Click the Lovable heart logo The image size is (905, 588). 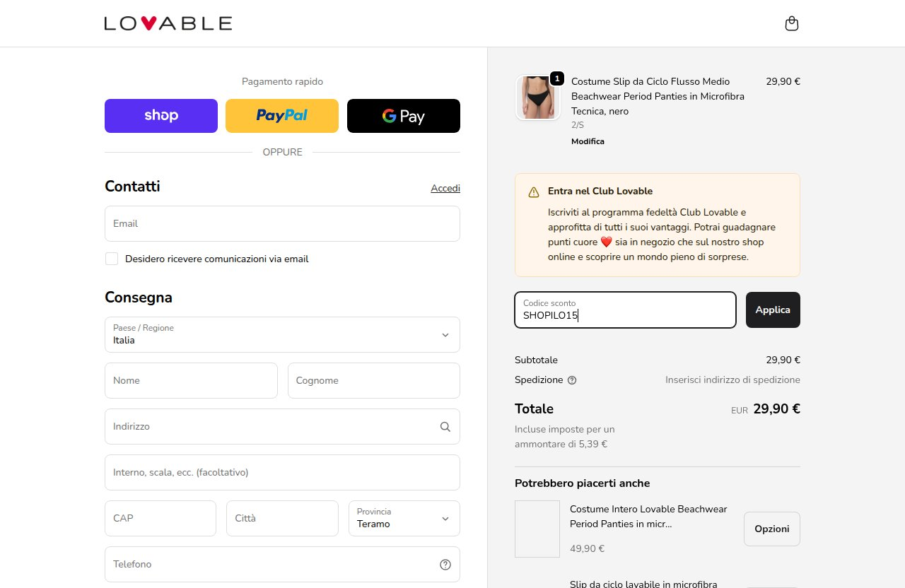click(168, 23)
